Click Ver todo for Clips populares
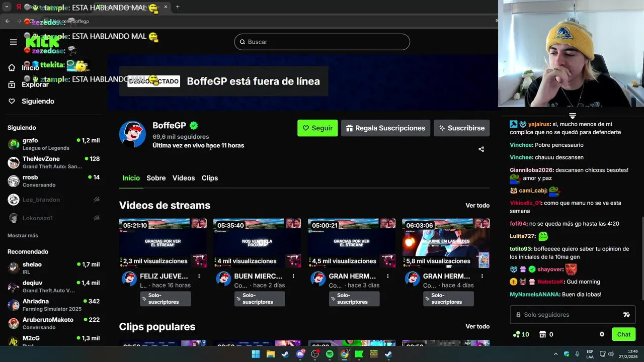The width and height of the screenshot is (644, 362). [x=477, y=326]
